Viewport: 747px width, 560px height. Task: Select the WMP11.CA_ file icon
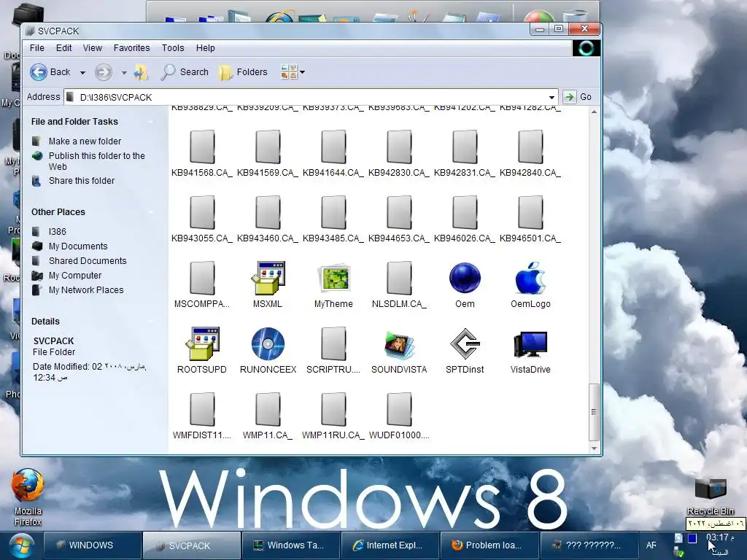268,410
